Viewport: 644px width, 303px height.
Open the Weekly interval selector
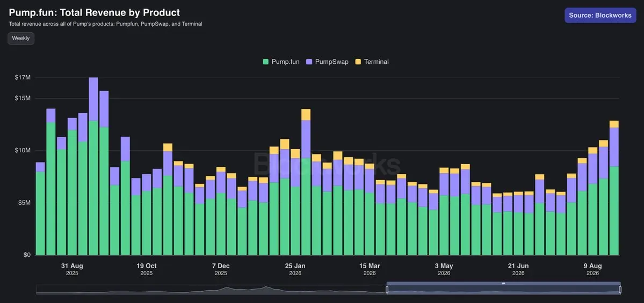coord(20,38)
